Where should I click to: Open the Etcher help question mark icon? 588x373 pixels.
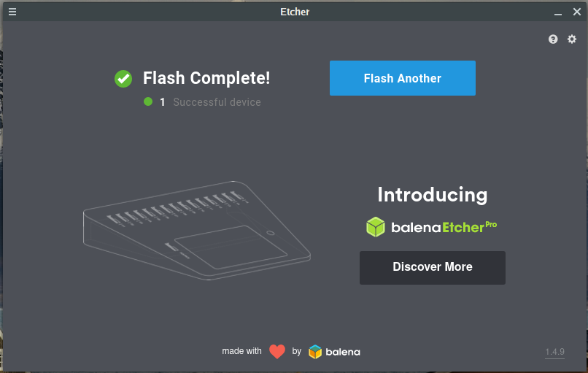click(x=553, y=39)
